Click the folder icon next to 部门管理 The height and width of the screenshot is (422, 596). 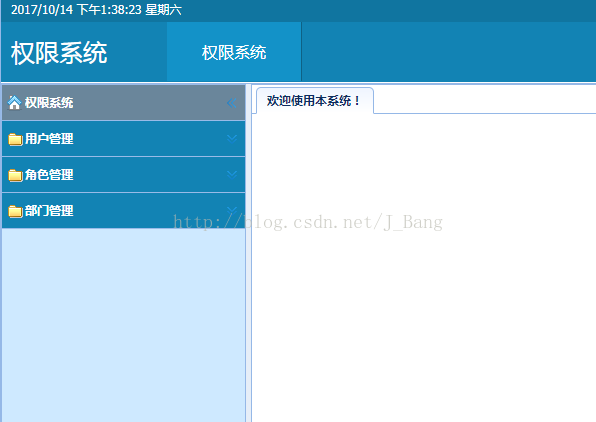(x=15, y=211)
